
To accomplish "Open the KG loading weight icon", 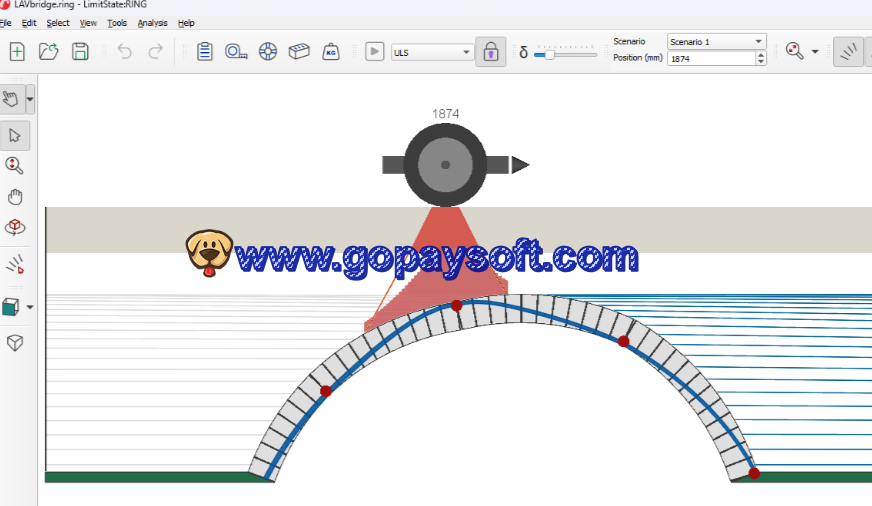I will tap(331, 51).
